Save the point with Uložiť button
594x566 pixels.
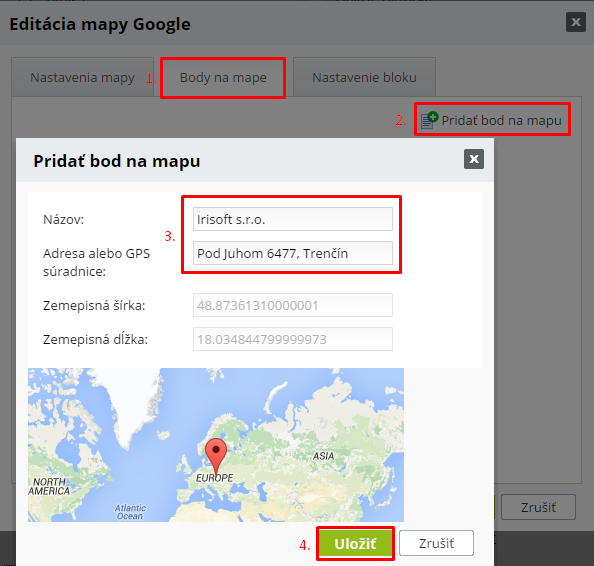tap(355, 544)
